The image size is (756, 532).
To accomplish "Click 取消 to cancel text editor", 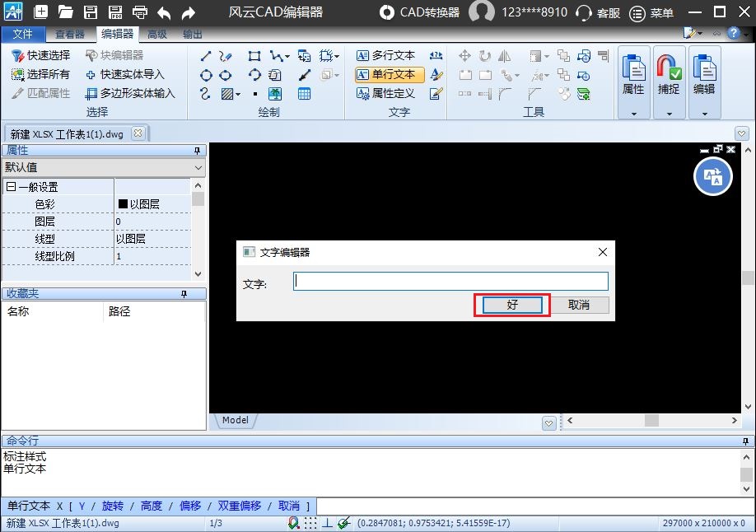I will point(579,305).
